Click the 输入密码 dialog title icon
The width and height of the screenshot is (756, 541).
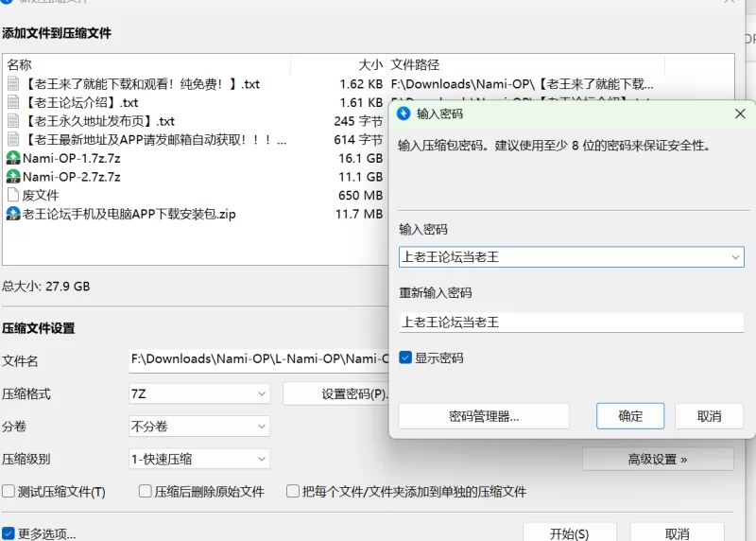click(404, 113)
